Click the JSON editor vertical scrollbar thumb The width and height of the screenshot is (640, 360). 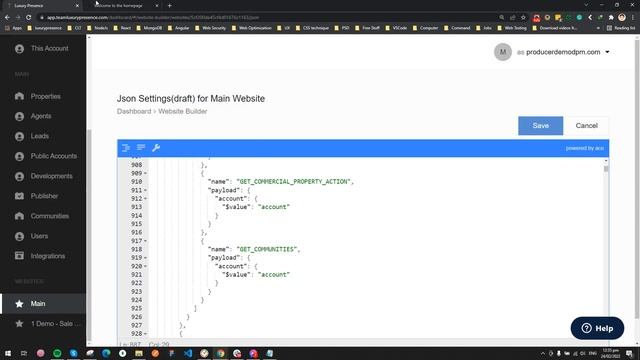pyautogui.click(x=606, y=169)
